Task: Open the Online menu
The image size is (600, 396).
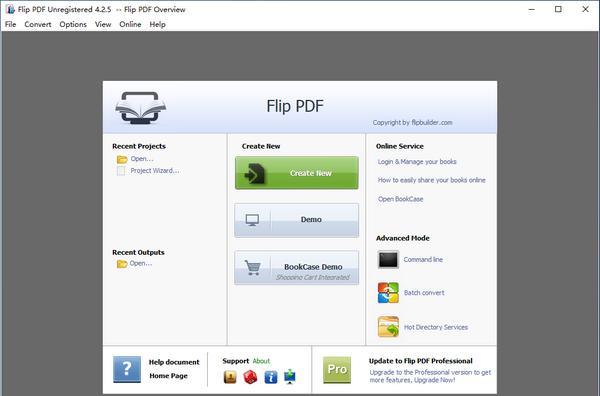Action: (130, 24)
